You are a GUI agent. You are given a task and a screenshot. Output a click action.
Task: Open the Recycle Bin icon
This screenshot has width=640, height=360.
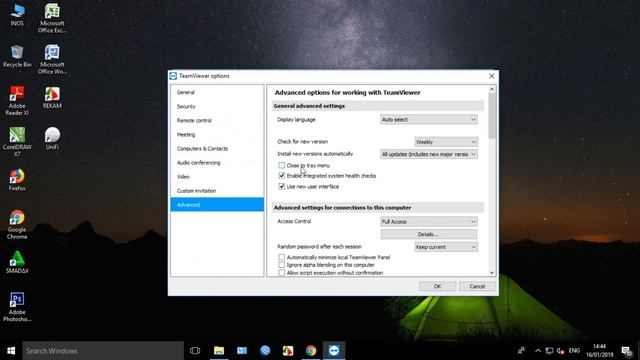[x=17, y=56]
